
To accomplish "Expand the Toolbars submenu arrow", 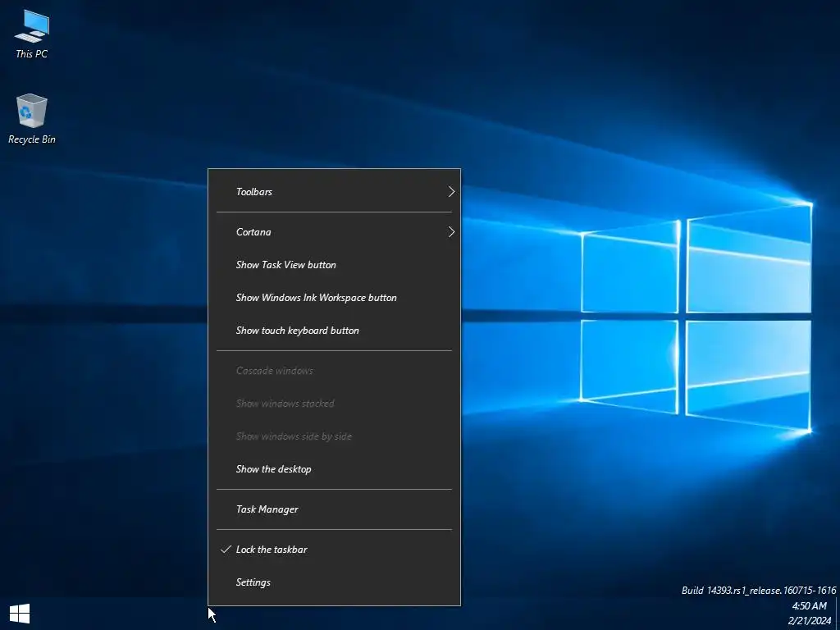I will [451, 192].
